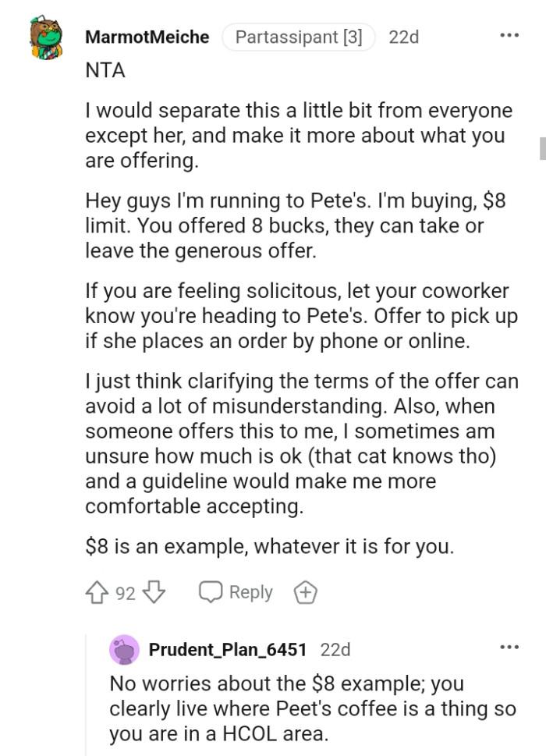546x756 pixels.
Task: Click the reply speech bubble icon
Action: [x=211, y=592]
